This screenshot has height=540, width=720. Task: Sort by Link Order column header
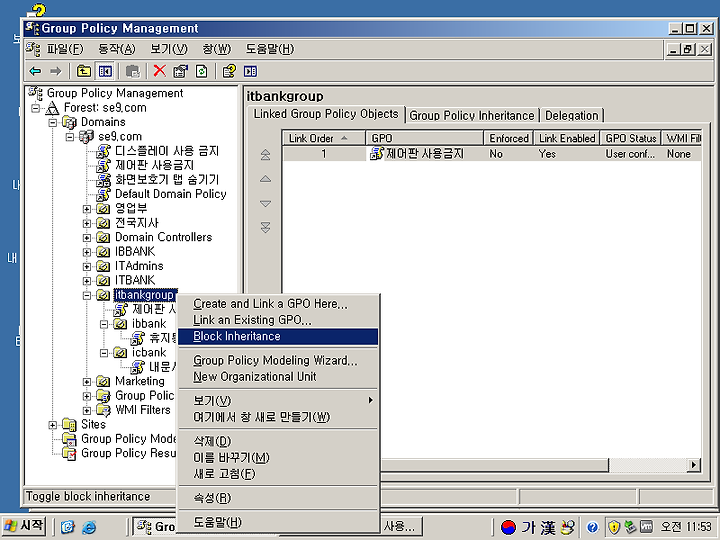tap(324, 138)
